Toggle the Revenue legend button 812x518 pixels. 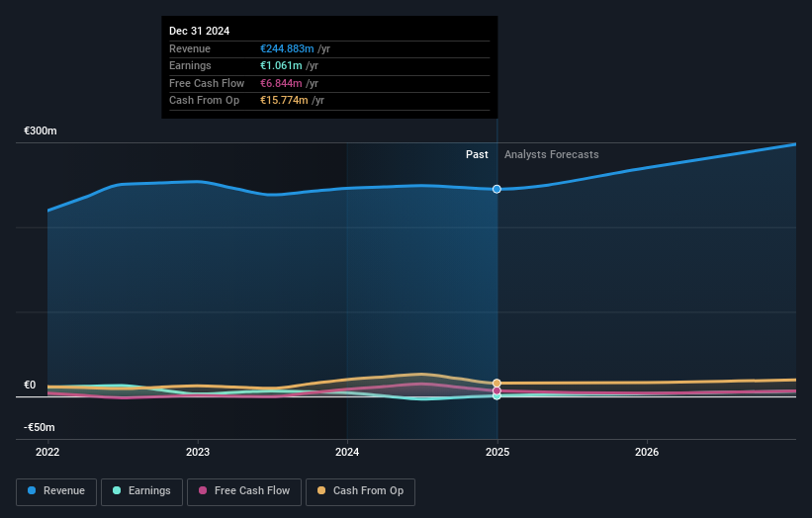point(56,491)
